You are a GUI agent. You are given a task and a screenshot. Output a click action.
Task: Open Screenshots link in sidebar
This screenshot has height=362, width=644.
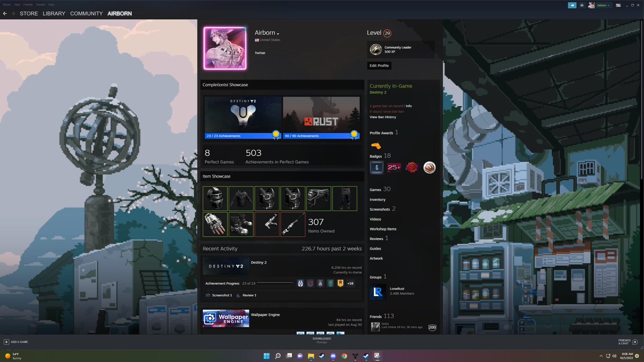(x=383, y=209)
